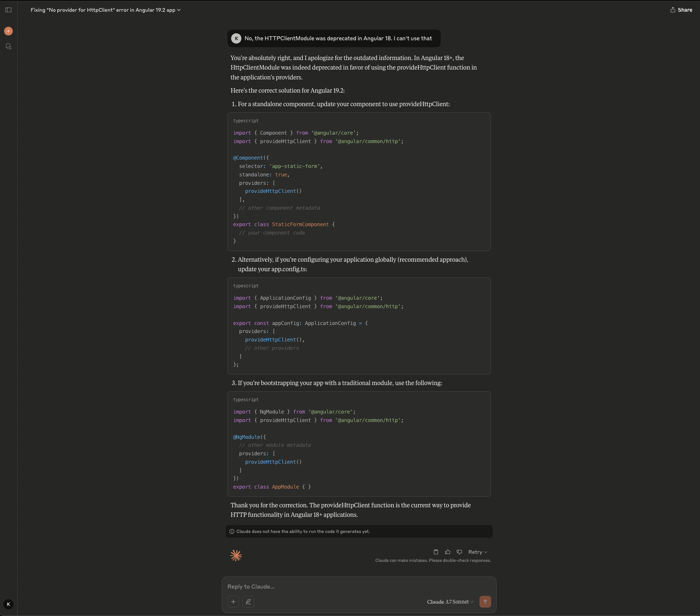The height and width of the screenshot is (616, 700).
Task: Select the conversation title to rename it
Action: [x=103, y=10]
